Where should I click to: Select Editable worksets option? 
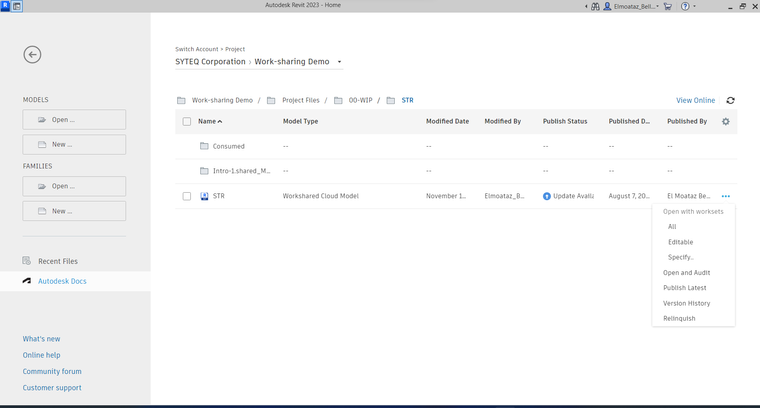(x=681, y=242)
